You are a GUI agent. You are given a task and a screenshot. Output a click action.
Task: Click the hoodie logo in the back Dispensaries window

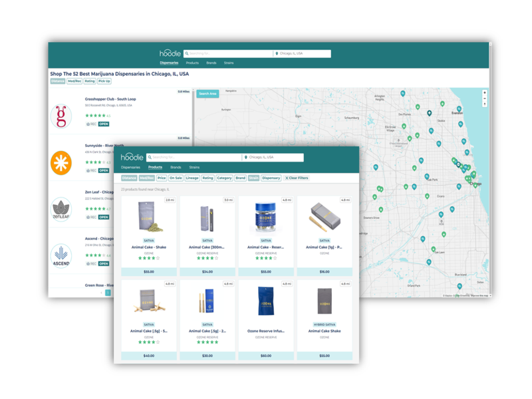pos(170,53)
